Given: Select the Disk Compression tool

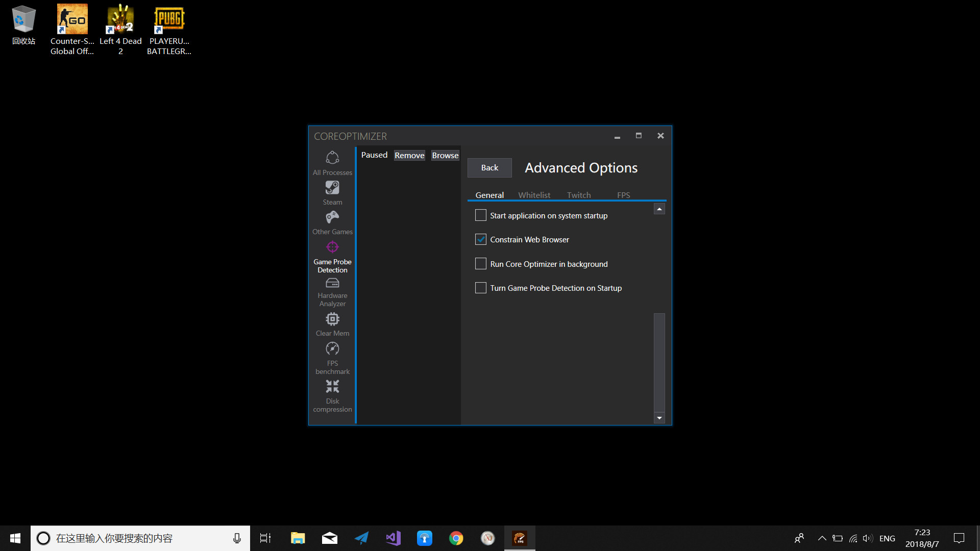Looking at the screenshot, I should click(x=332, y=395).
